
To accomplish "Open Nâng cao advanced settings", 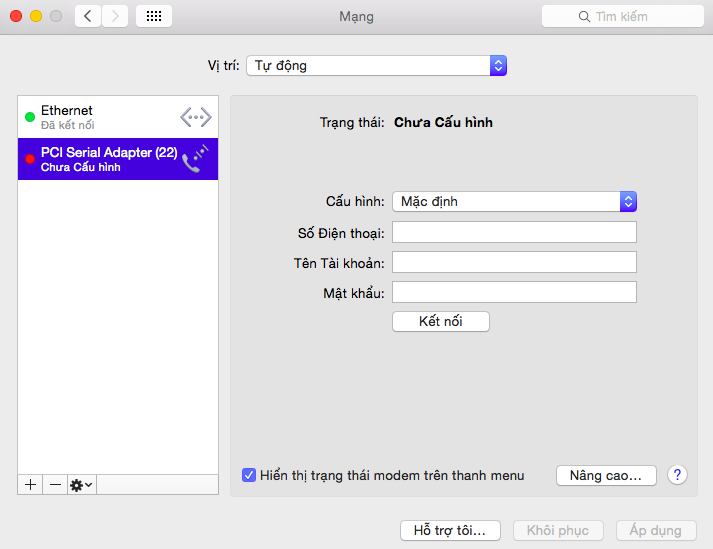I will (x=605, y=475).
